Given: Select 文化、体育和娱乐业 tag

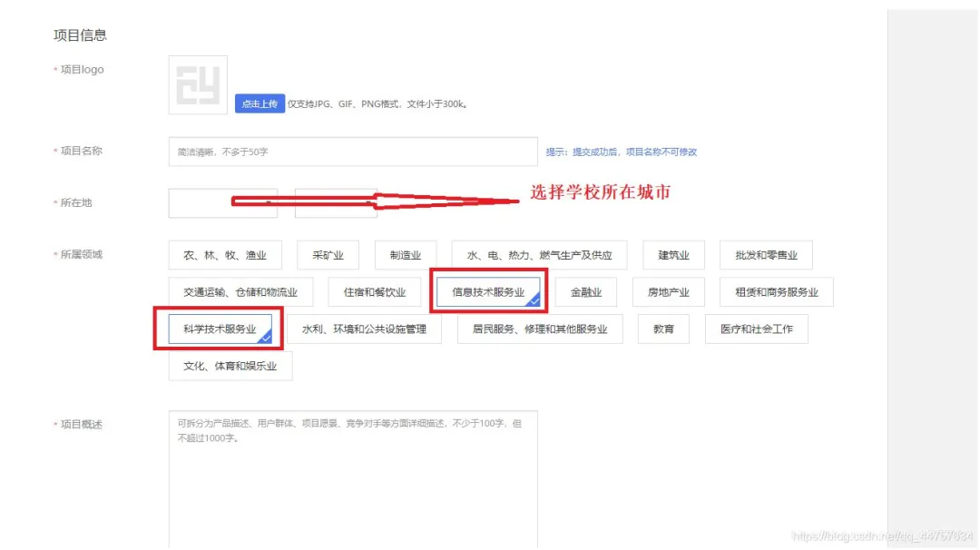Looking at the screenshot, I should (x=230, y=367).
